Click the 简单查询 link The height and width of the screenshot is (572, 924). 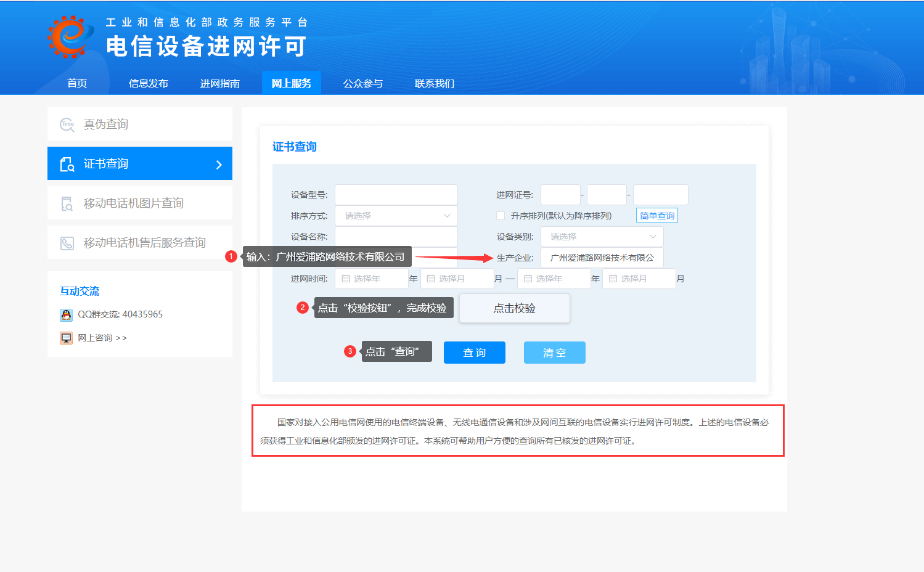[656, 216]
